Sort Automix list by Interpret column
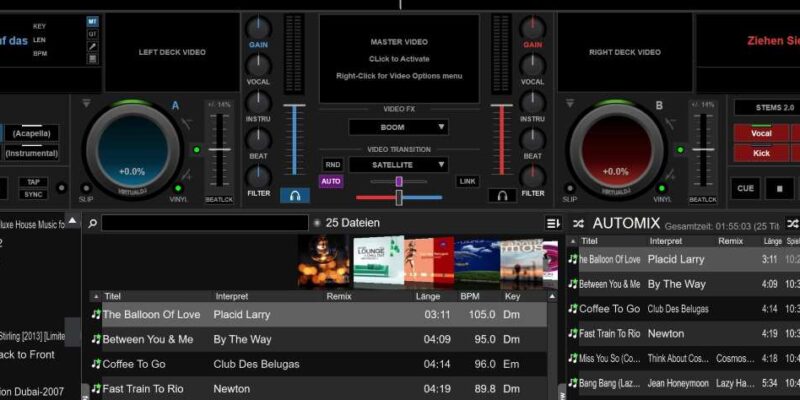The width and height of the screenshot is (800, 400). click(666, 241)
